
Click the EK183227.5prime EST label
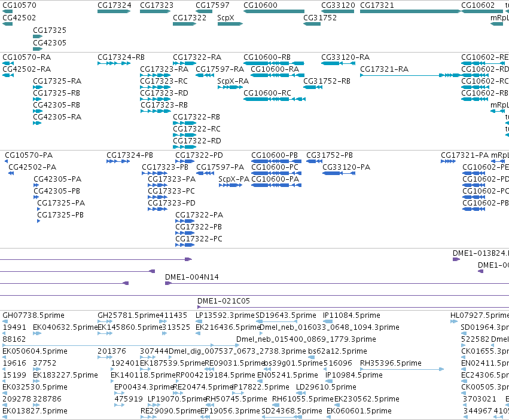[x=65, y=375]
